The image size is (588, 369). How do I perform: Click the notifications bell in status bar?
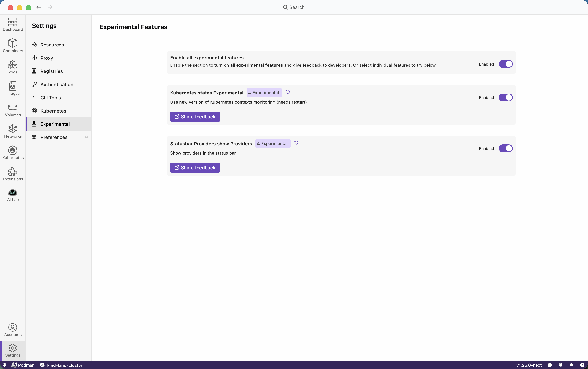[x=571, y=365]
